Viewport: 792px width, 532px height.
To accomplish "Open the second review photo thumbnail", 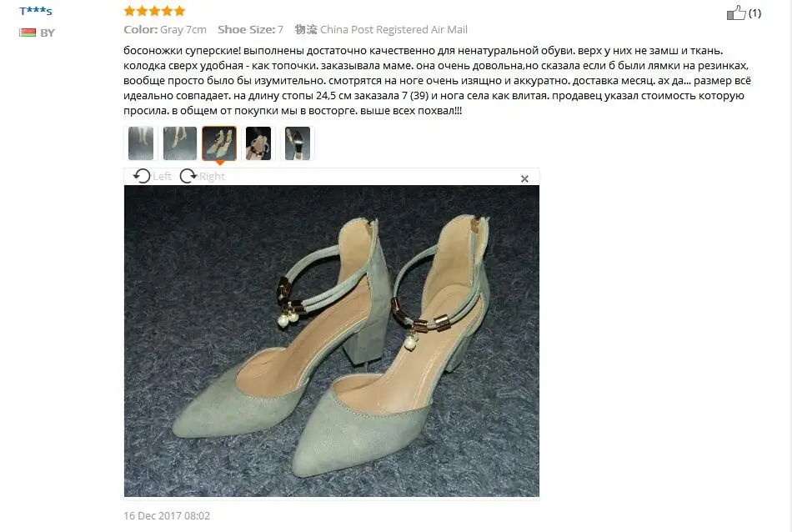I will [x=180, y=143].
